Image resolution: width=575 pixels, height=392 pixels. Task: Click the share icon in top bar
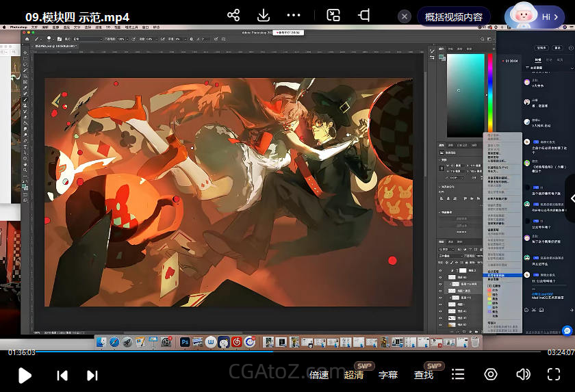[x=233, y=15]
